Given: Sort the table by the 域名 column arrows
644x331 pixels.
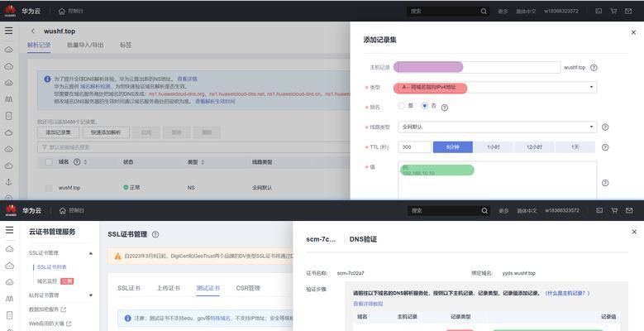Looking at the screenshot, I should coord(85,162).
